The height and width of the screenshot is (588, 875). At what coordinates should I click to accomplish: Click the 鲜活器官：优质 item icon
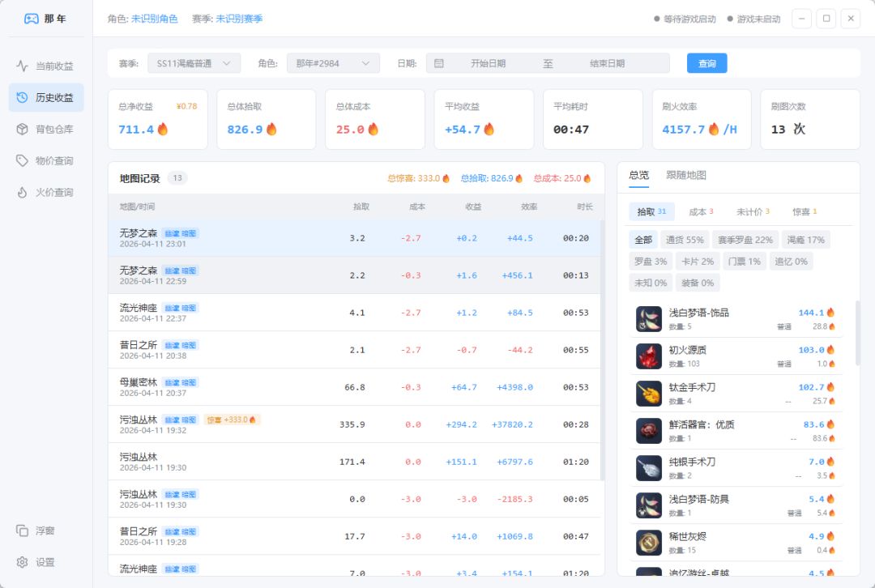[x=648, y=431]
